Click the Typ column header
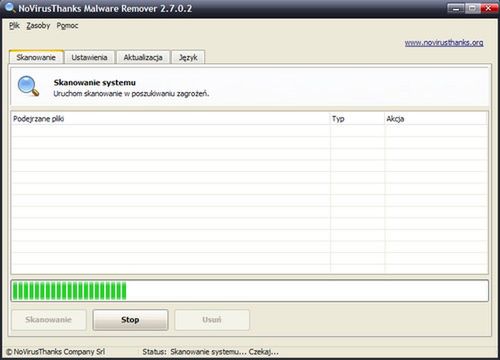The image size is (500, 360). click(x=357, y=119)
